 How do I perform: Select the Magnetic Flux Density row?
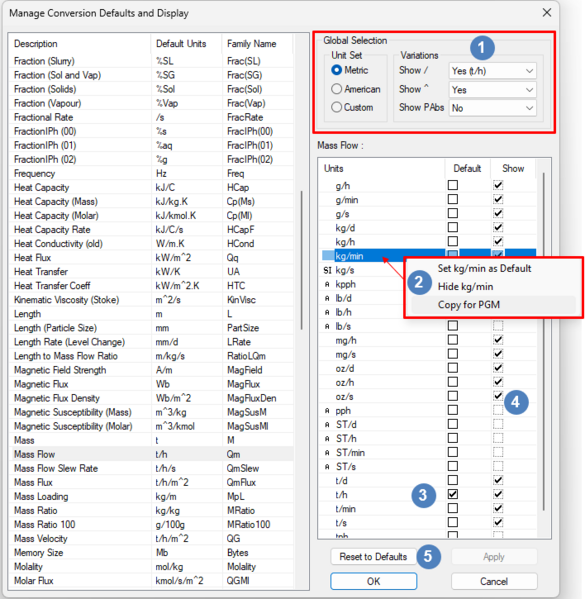[x=152, y=398]
